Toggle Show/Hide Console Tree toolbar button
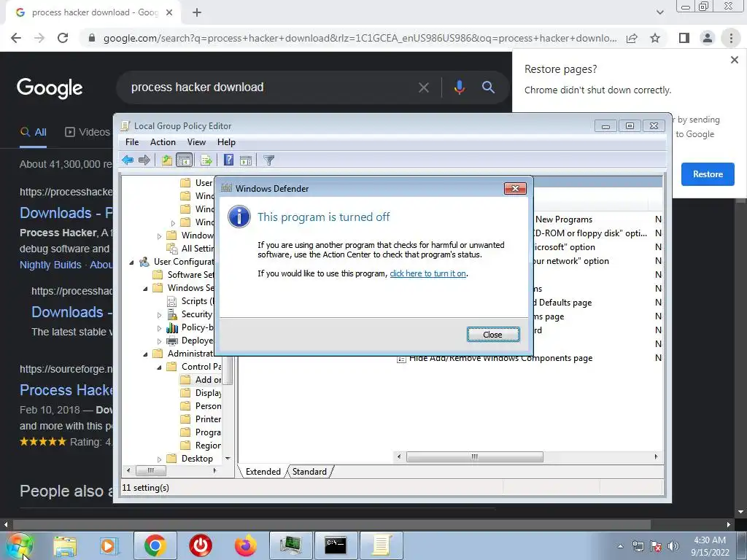 click(x=184, y=160)
